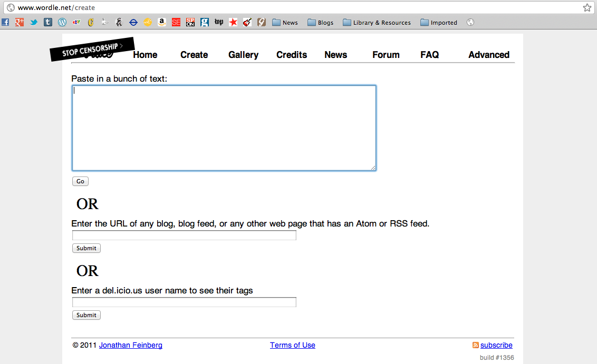Click the site info globe in address bar
597x364 pixels.
point(11,7)
